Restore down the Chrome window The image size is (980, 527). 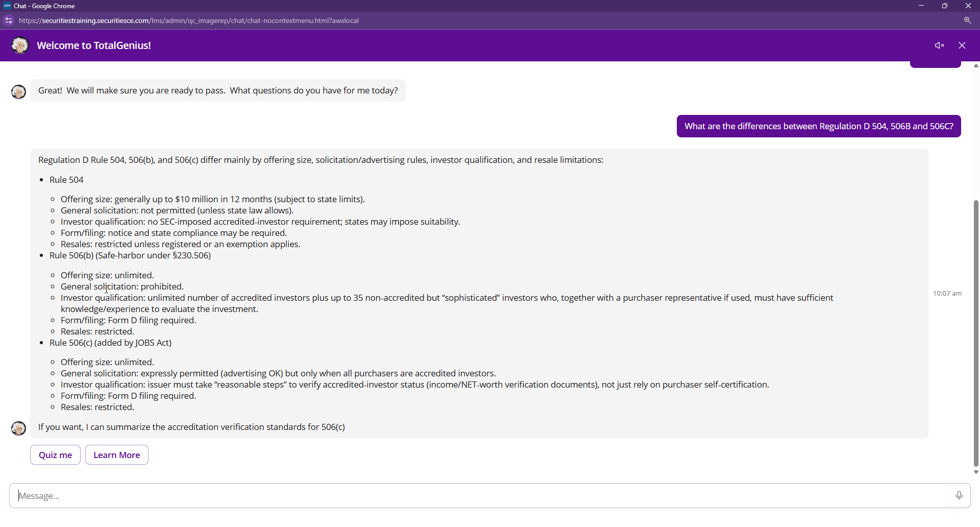click(945, 6)
